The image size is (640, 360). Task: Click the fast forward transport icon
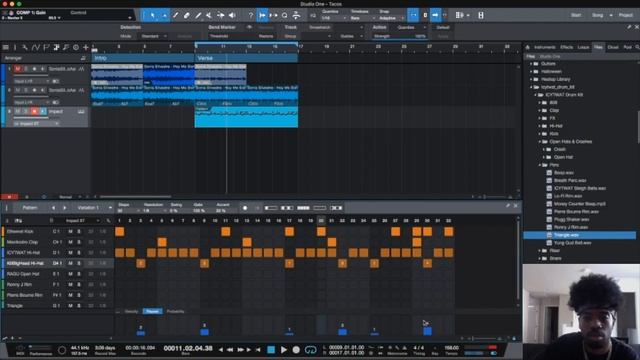point(240,350)
